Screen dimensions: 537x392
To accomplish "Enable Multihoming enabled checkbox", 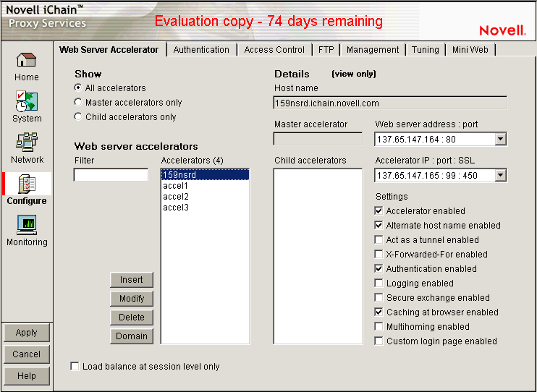I will (379, 327).
